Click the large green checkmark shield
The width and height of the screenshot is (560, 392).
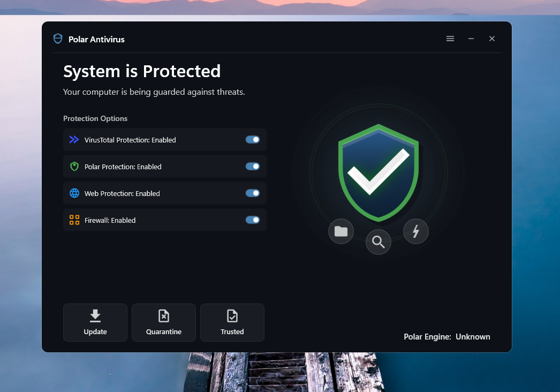(x=379, y=171)
